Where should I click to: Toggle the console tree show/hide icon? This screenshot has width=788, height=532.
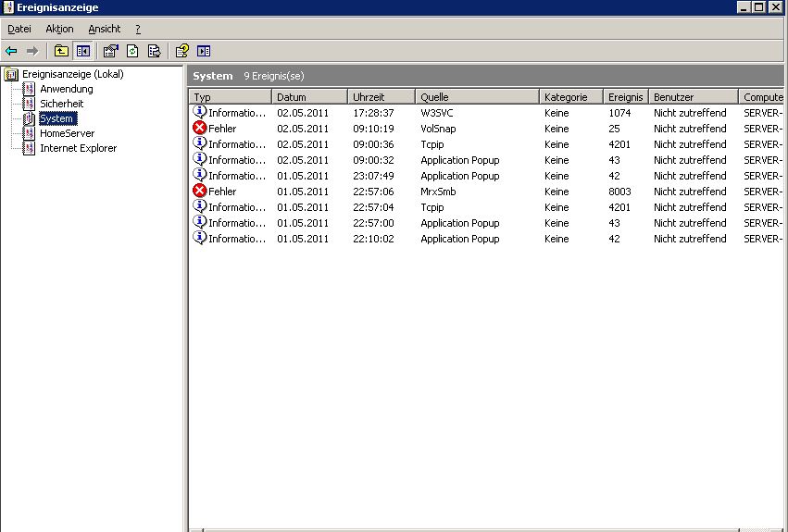tap(82, 51)
